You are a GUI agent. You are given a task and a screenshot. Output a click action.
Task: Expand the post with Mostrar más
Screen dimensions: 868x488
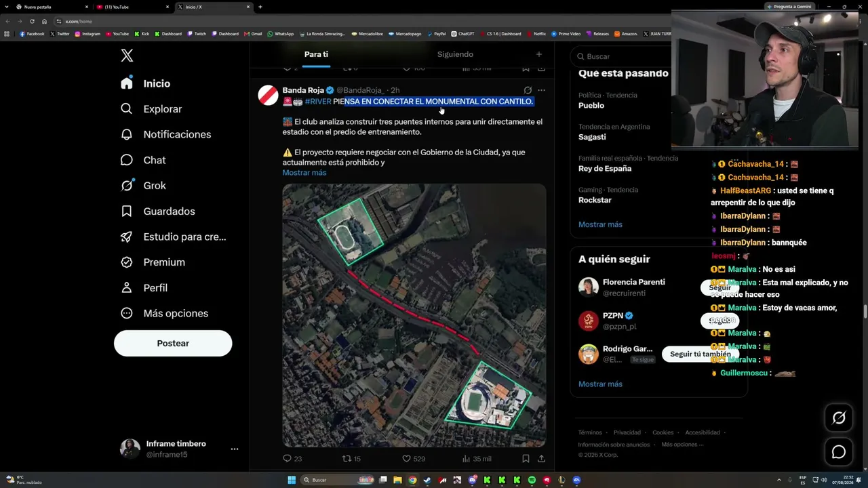pos(304,173)
